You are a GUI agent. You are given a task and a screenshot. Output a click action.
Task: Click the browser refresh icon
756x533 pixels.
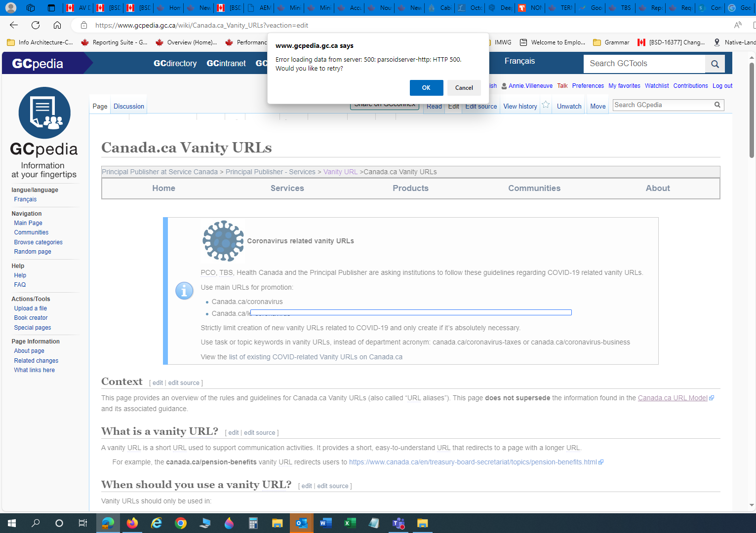pyautogui.click(x=35, y=25)
